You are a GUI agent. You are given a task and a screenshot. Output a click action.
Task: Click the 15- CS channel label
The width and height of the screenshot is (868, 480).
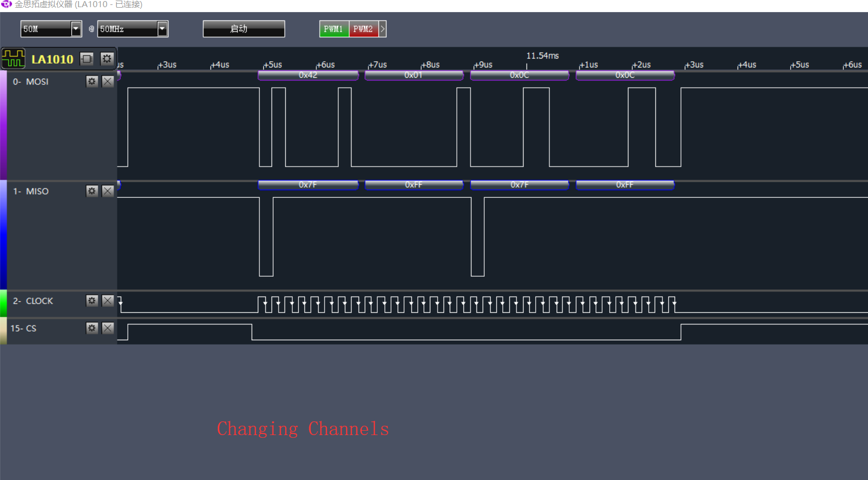(24, 328)
